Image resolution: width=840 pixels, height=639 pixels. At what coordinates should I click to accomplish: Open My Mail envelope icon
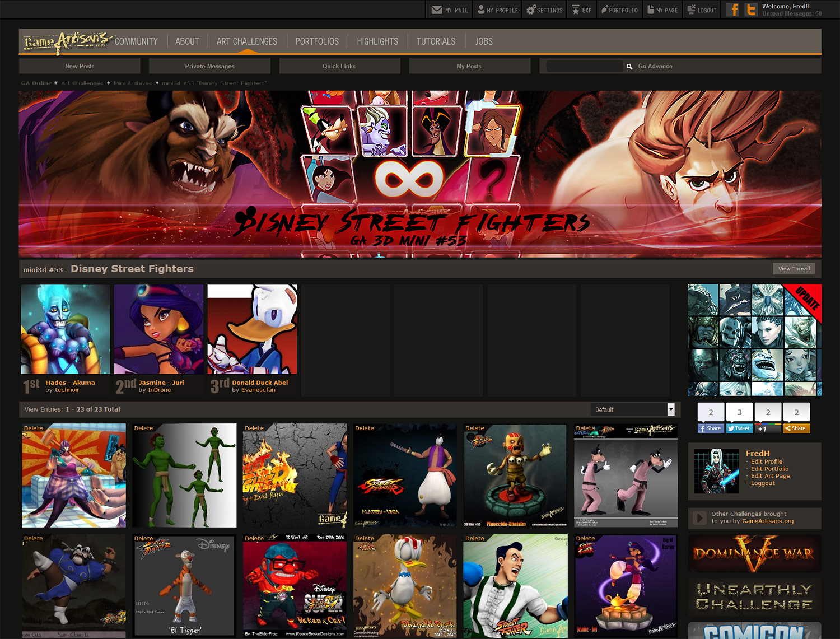click(x=437, y=10)
